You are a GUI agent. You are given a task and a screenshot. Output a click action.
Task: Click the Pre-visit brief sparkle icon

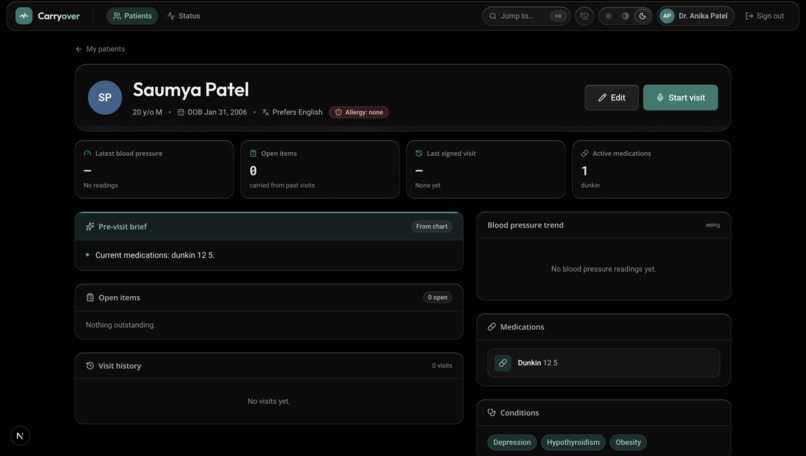90,226
